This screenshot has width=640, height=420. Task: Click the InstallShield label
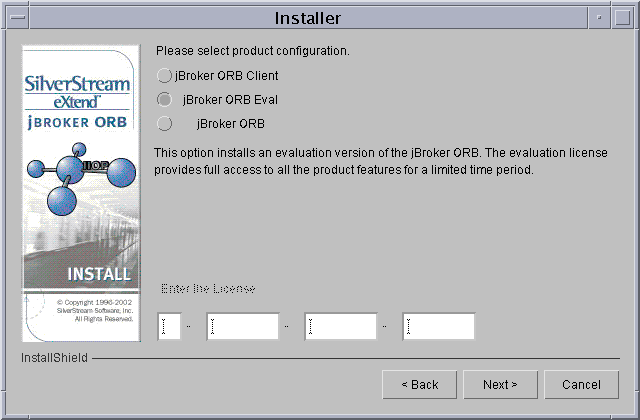click(x=54, y=358)
